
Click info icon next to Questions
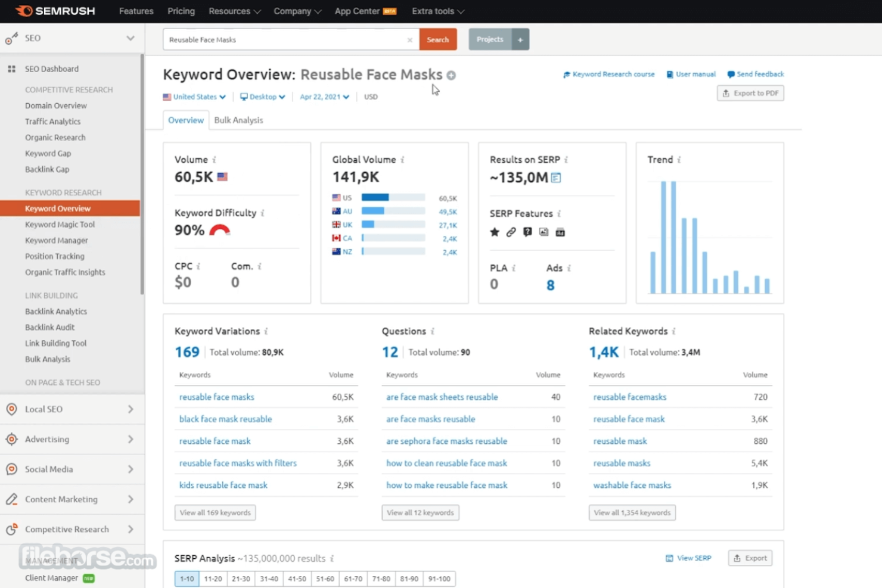pyautogui.click(x=432, y=331)
